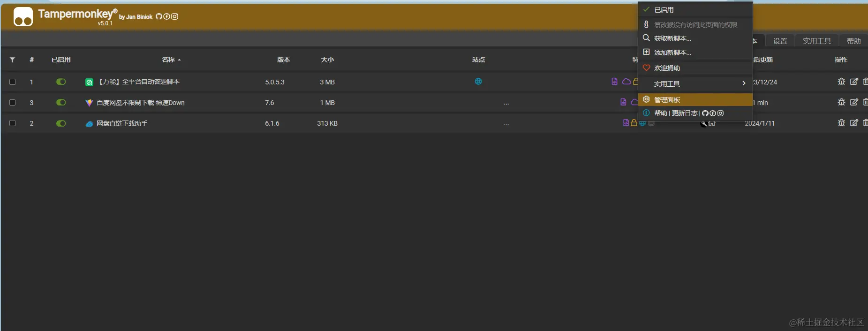Click yellow lock icon in 网盘直链下载助手 row

634,123
